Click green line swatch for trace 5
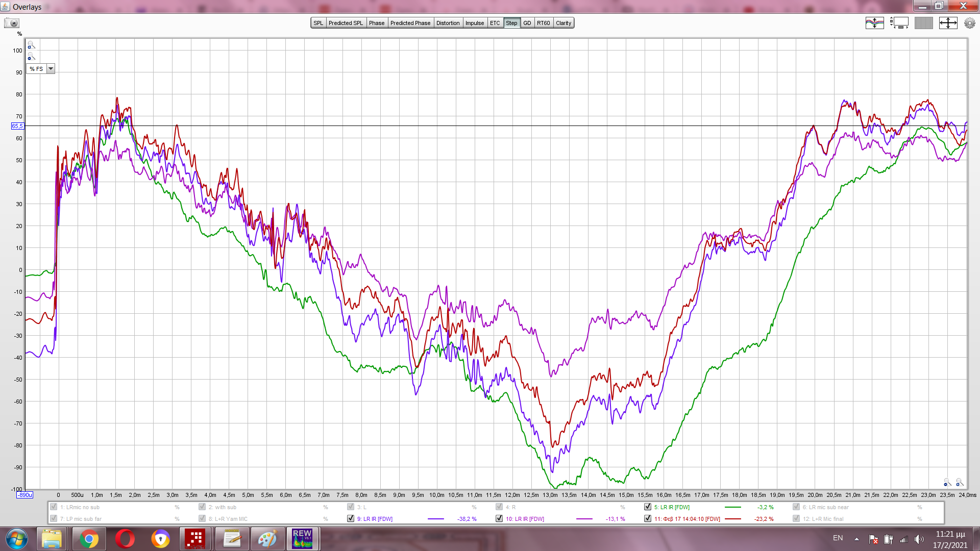The width and height of the screenshot is (980, 551). [732, 507]
